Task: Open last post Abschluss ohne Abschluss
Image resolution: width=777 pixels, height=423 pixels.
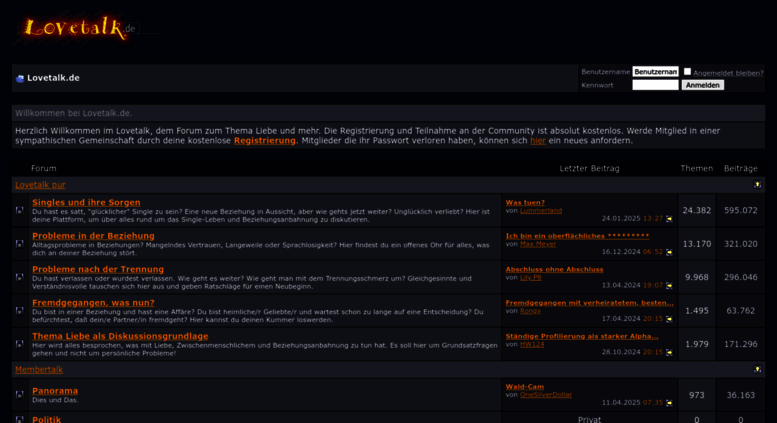Action: (x=555, y=269)
